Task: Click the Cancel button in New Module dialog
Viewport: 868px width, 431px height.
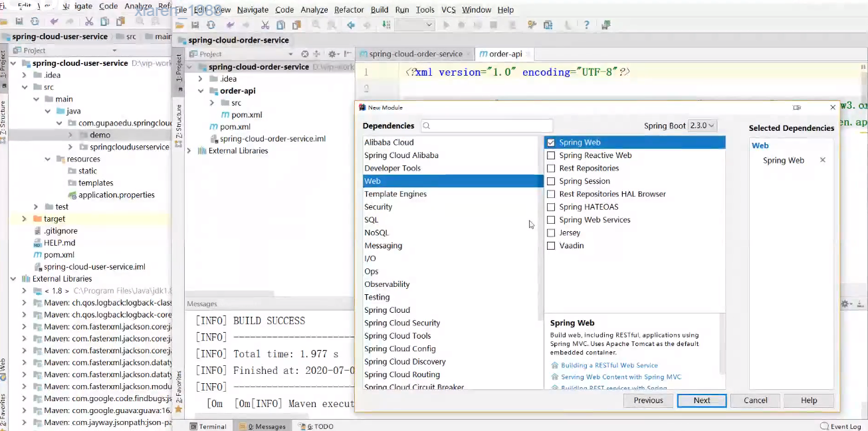Action: point(755,400)
